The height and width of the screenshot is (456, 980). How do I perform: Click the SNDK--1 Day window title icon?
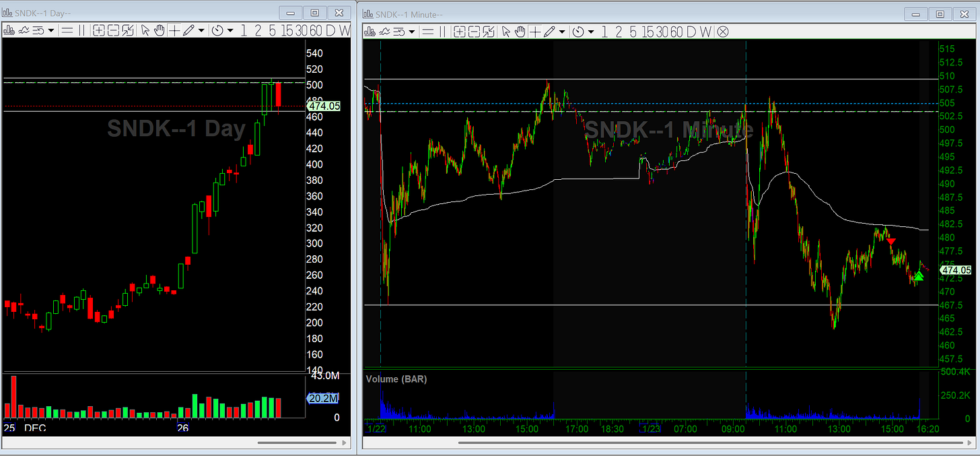click(8, 13)
